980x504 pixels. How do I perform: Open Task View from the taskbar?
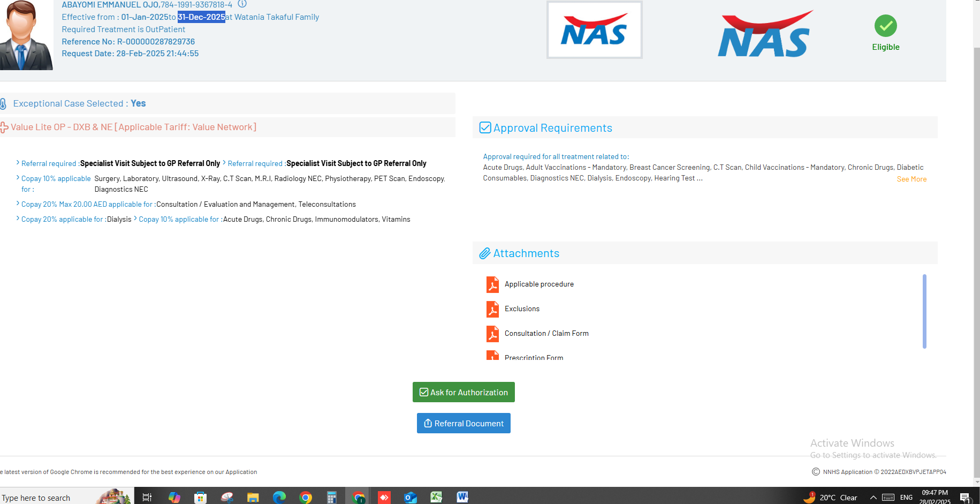pos(147,498)
